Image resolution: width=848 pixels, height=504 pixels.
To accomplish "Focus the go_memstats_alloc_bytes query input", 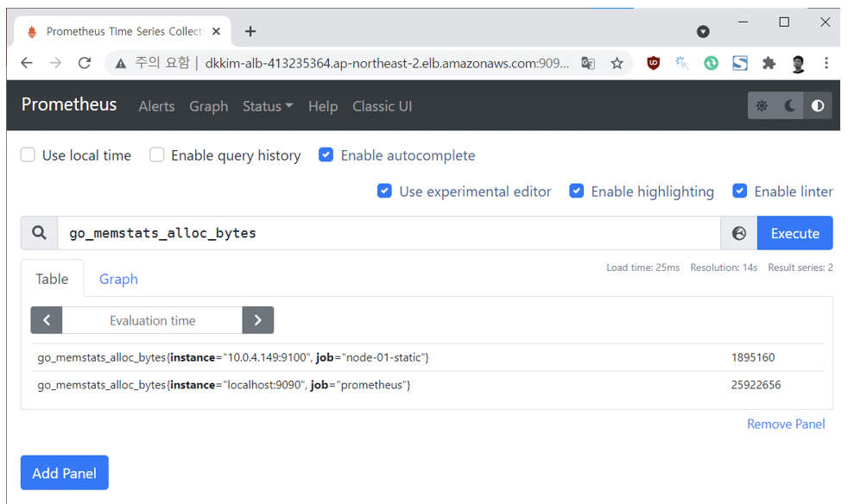I will click(x=389, y=233).
